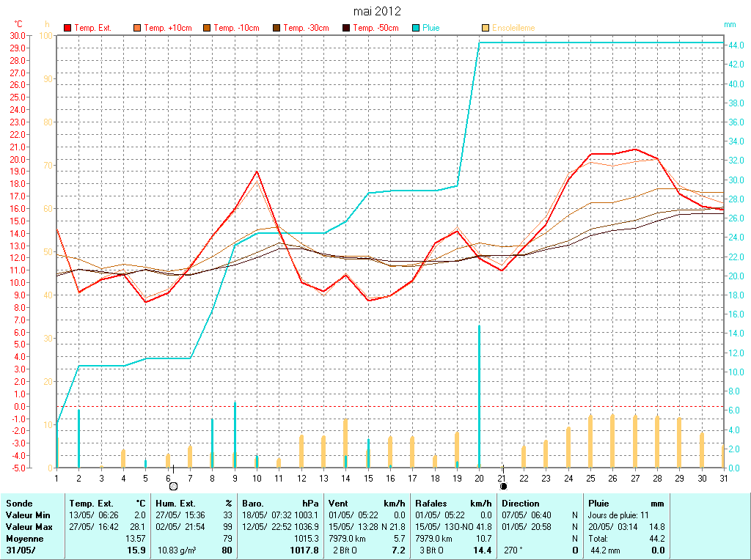Pick the Temp. -30cm legend swatch
The height and width of the screenshot is (560, 751).
click(x=276, y=28)
